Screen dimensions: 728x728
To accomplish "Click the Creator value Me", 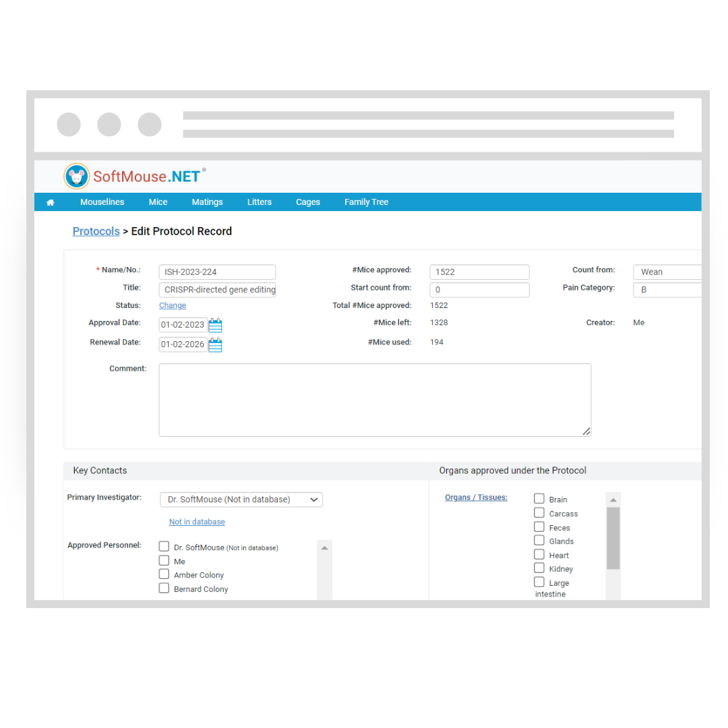I will (x=638, y=323).
